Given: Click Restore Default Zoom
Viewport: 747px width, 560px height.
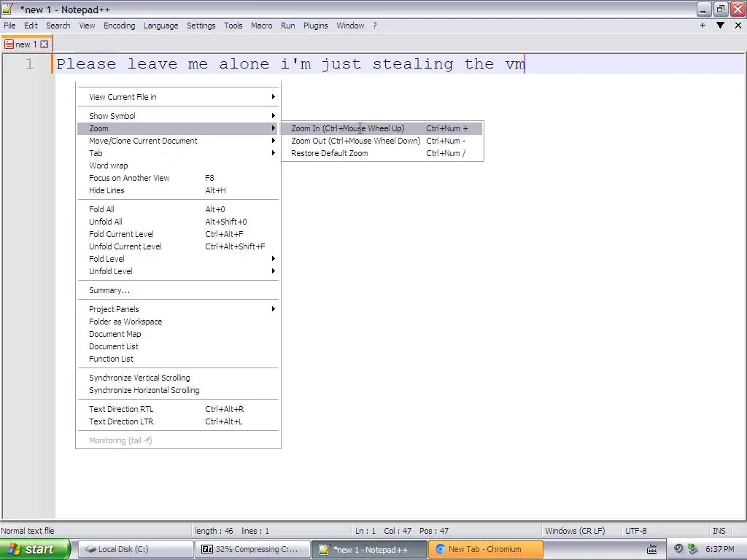Looking at the screenshot, I should coord(382,153).
